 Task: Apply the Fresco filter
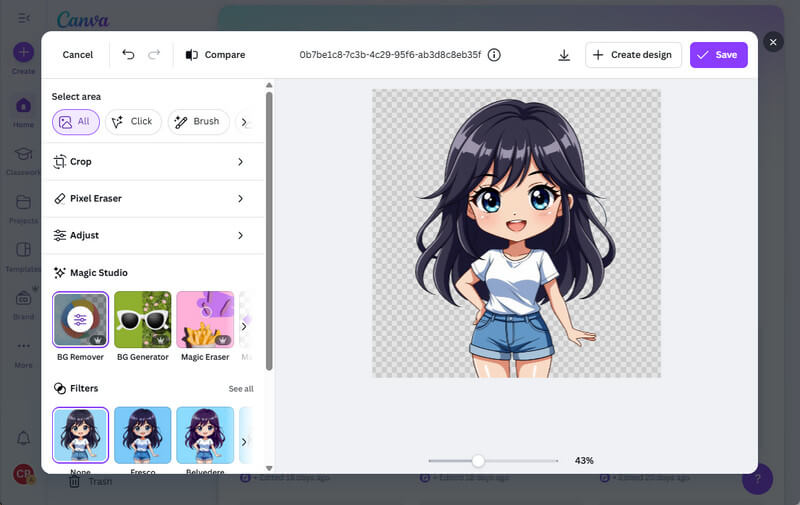click(x=143, y=435)
